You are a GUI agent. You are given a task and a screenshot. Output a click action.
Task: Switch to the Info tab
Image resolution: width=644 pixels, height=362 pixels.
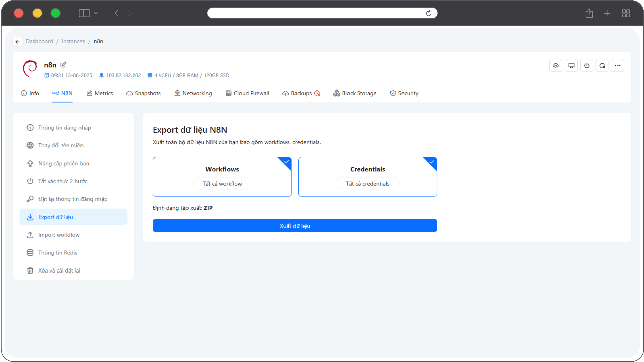tap(30, 93)
